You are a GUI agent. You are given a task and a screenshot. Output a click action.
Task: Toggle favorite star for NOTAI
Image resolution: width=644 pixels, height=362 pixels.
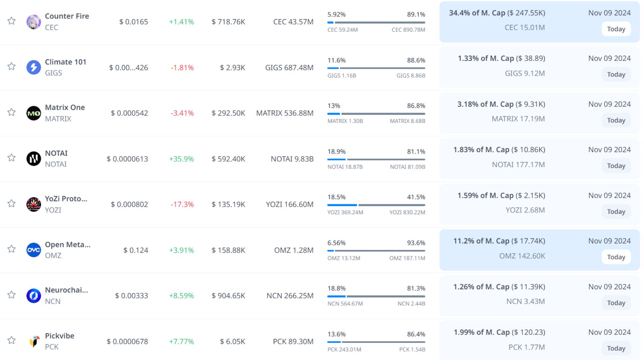(x=11, y=158)
